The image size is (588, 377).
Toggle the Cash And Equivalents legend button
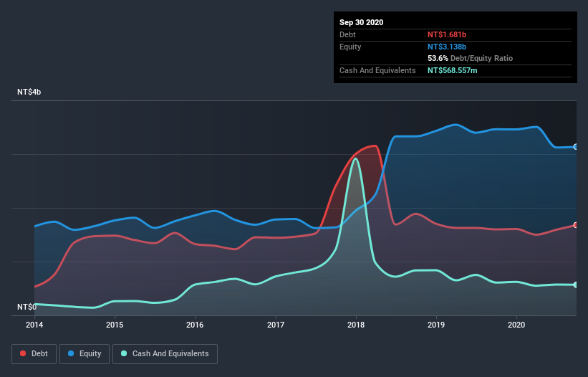point(165,354)
